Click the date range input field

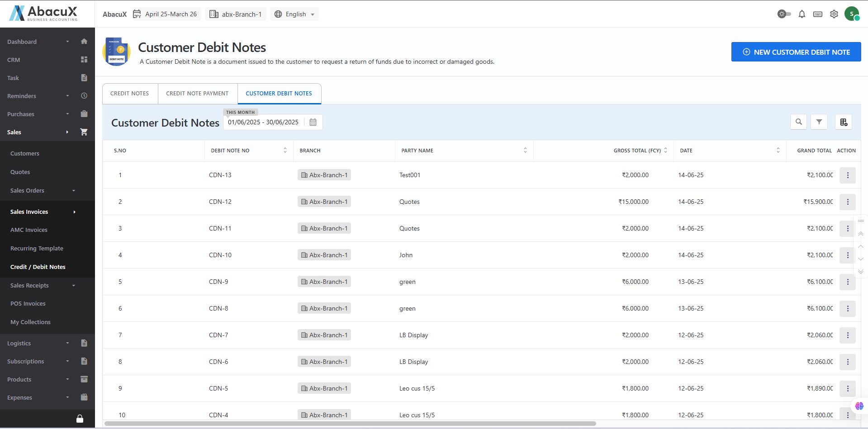(x=263, y=123)
